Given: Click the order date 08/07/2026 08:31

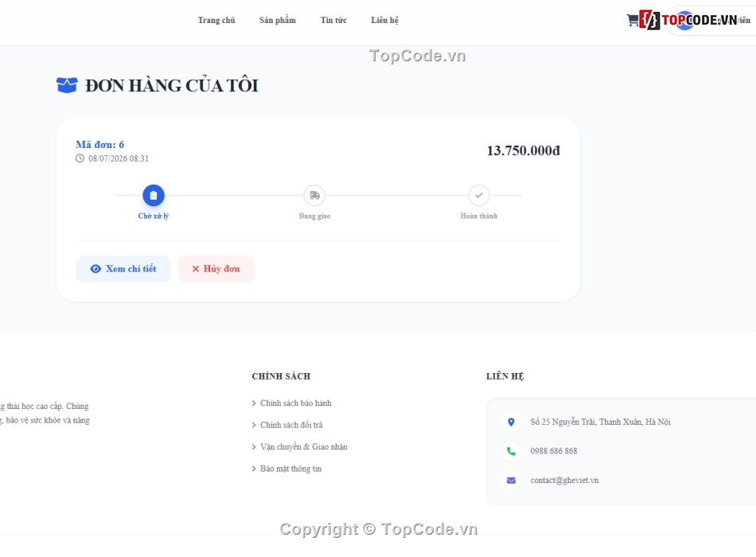Looking at the screenshot, I should click(x=119, y=158).
